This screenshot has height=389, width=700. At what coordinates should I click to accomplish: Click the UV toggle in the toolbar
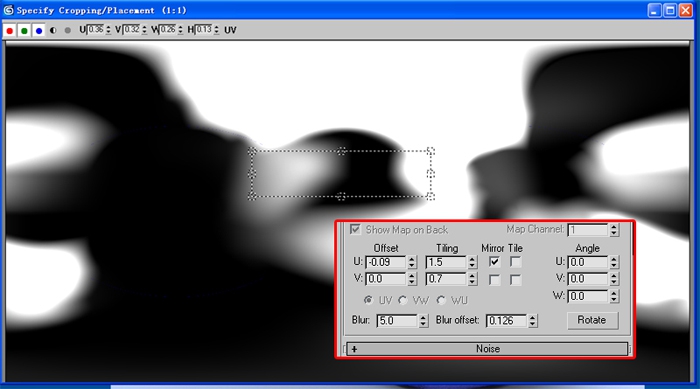[x=230, y=30]
